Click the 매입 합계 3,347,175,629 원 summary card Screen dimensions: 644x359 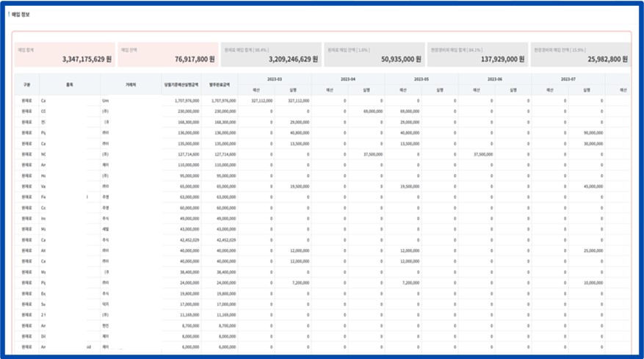(64, 54)
